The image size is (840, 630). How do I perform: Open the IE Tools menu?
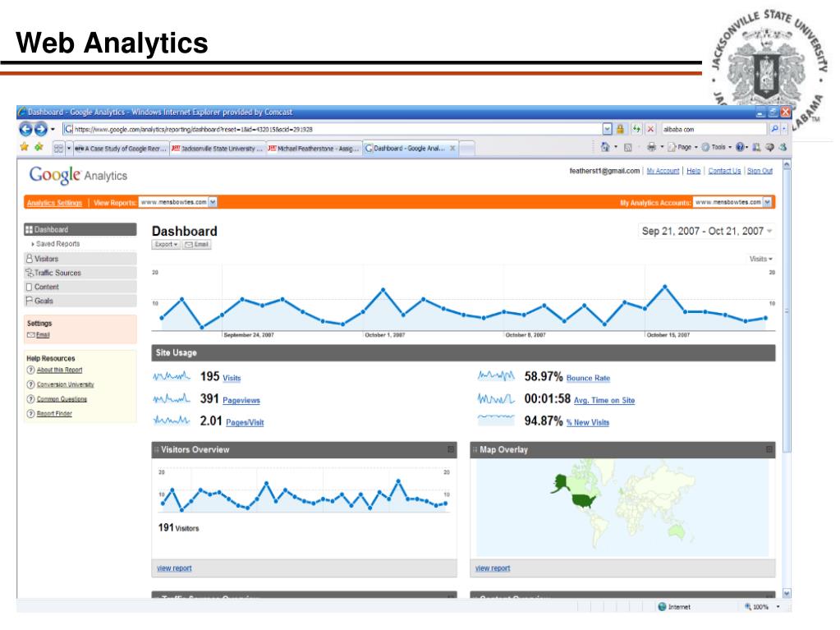(x=716, y=147)
